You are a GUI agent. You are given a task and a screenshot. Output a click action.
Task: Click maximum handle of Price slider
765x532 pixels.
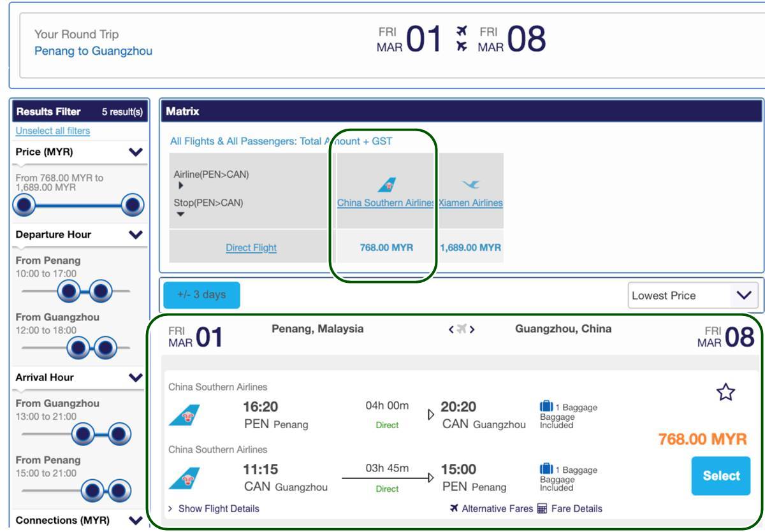[133, 205]
